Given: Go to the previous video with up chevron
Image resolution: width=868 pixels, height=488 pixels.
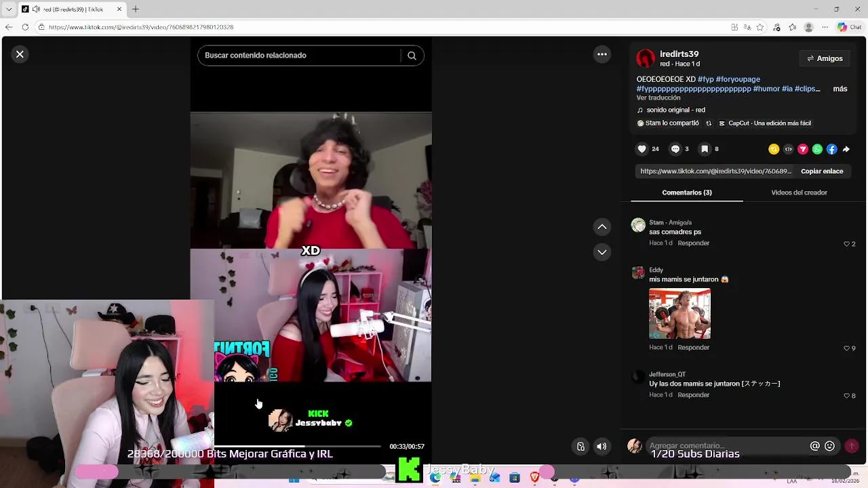Looking at the screenshot, I should click(x=601, y=227).
